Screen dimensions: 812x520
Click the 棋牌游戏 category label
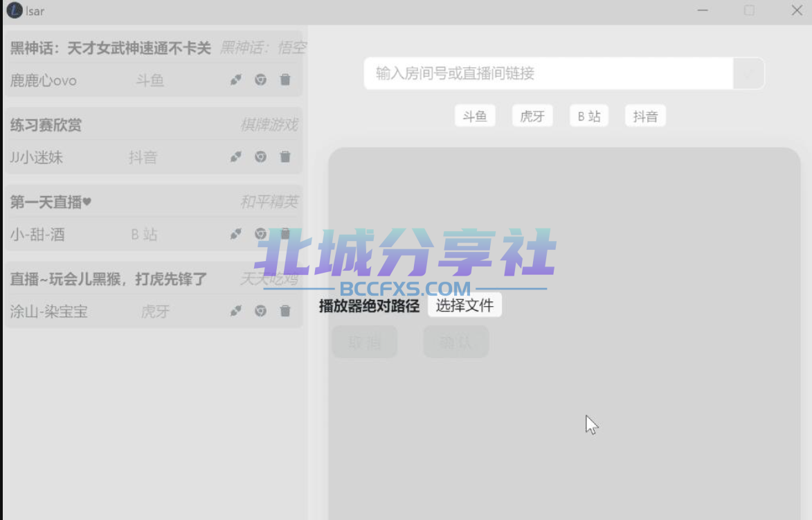(x=269, y=125)
